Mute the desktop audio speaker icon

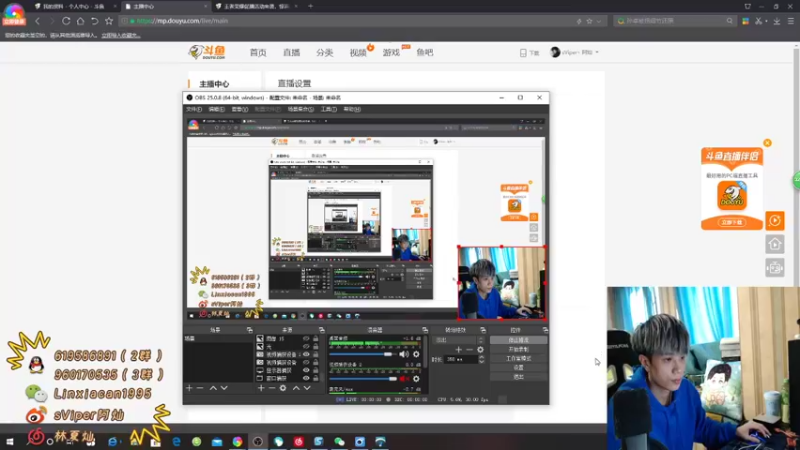click(x=404, y=354)
